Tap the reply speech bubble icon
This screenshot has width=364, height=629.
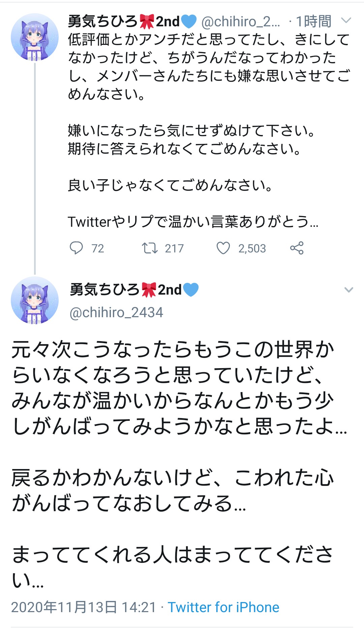[x=76, y=248]
